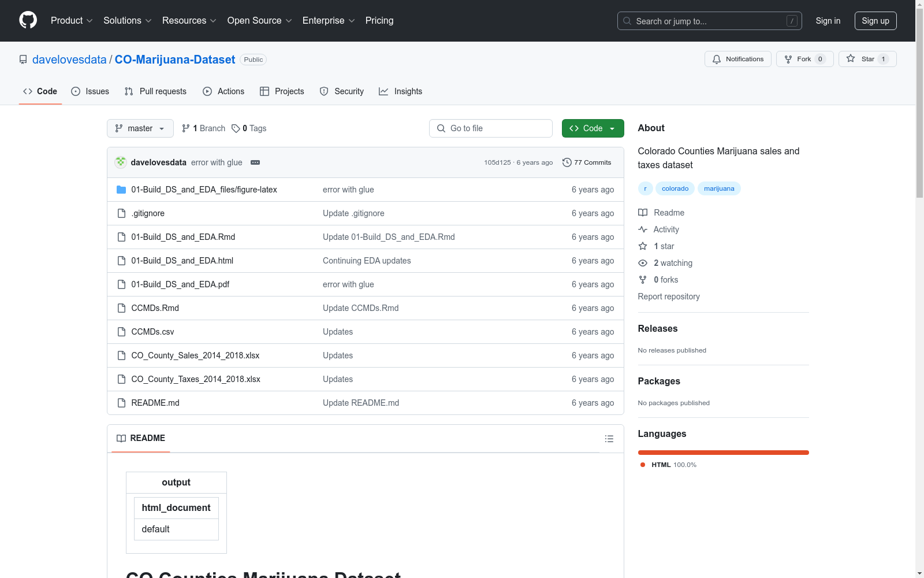Click the folder icon for 01-Build_DS_and_EDA_files
The height and width of the screenshot is (578, 924).
121,190
